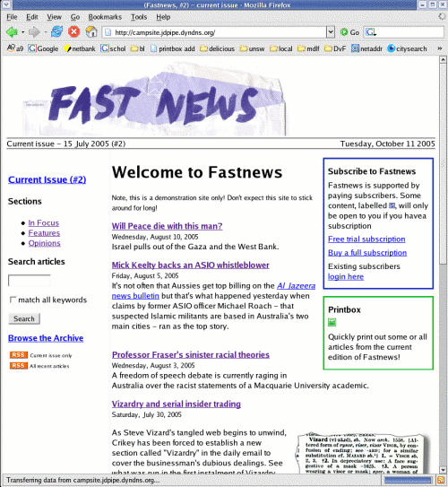
Task: Click the Google search engine icon
Action: pyautogui.click(x=370, y=32)
